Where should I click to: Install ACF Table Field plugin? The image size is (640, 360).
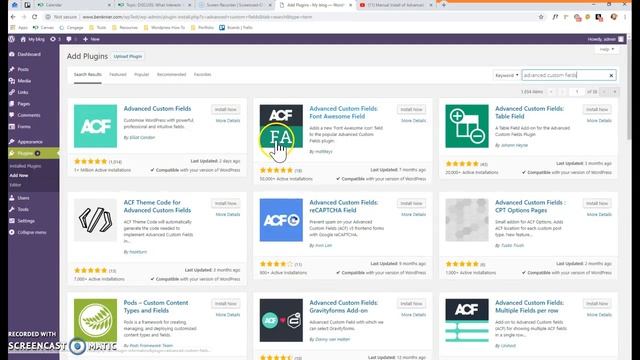597,109
